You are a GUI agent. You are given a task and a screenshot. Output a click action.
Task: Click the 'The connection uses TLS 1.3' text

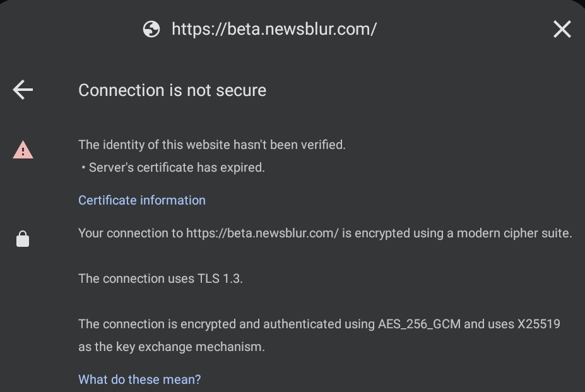(x=160, y=278)
